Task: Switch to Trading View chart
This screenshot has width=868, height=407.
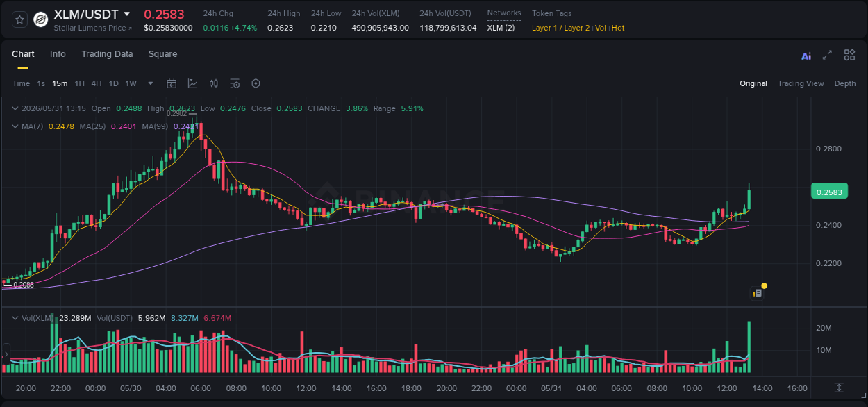Action: click(x=801, y=83)
